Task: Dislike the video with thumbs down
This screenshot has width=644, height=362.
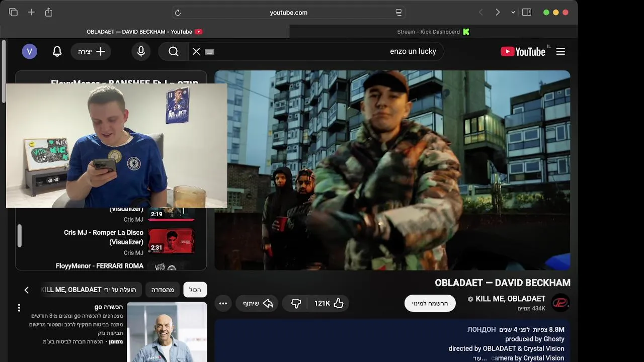Action: click(296, 303)
